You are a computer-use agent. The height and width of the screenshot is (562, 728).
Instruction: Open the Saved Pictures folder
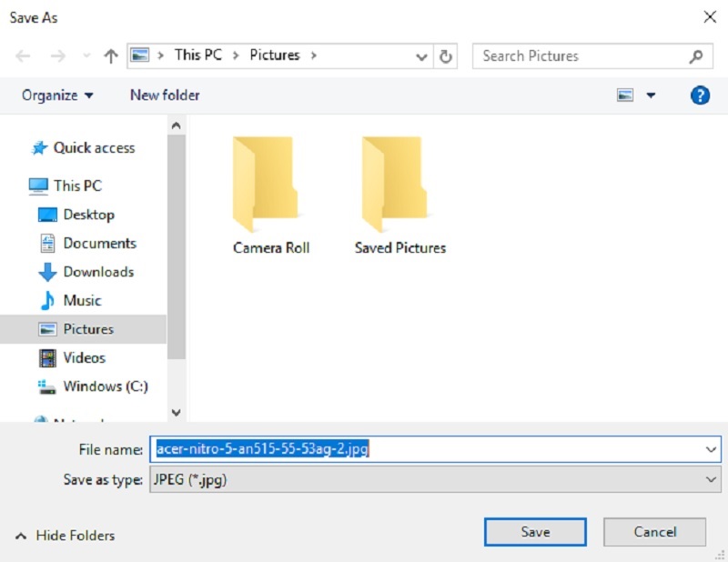point(399,196)
